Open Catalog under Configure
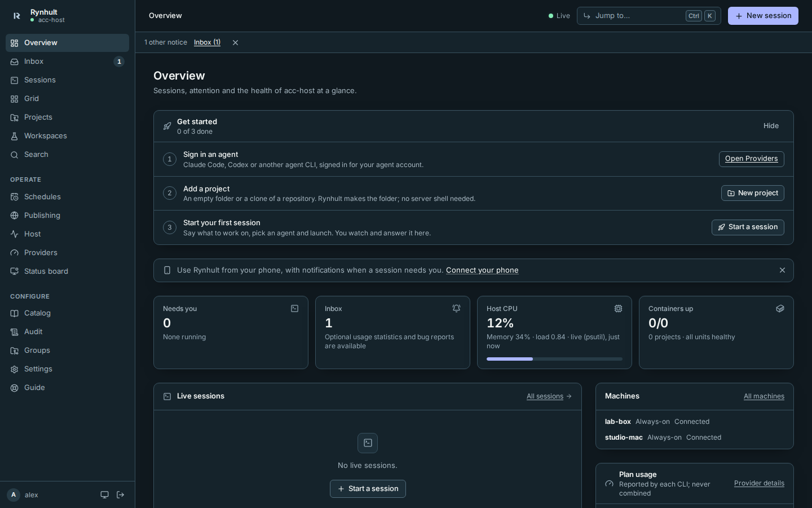 (67, 313)
